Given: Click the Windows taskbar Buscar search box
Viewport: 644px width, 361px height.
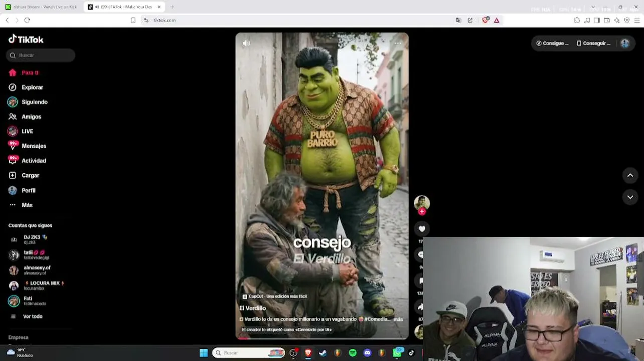Looking at the screenshot, I should (x=249, y=353).
